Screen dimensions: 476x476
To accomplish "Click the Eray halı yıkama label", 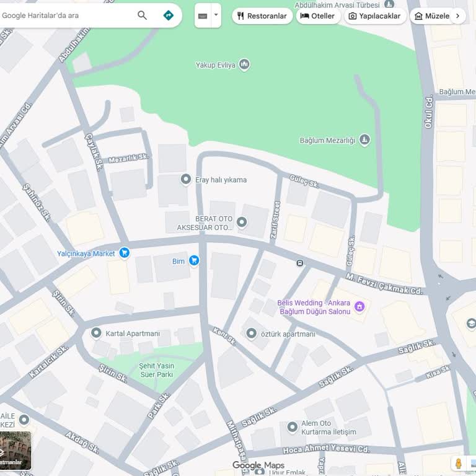I will point(221,180).
